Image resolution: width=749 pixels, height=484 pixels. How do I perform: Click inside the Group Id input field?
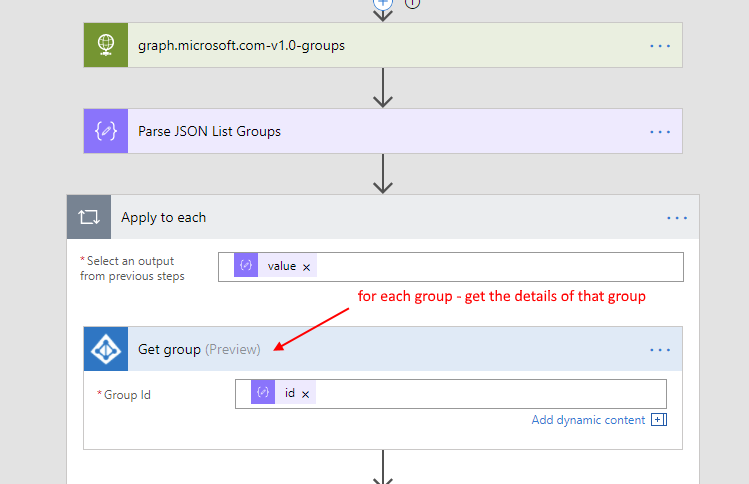coord(480,393)
